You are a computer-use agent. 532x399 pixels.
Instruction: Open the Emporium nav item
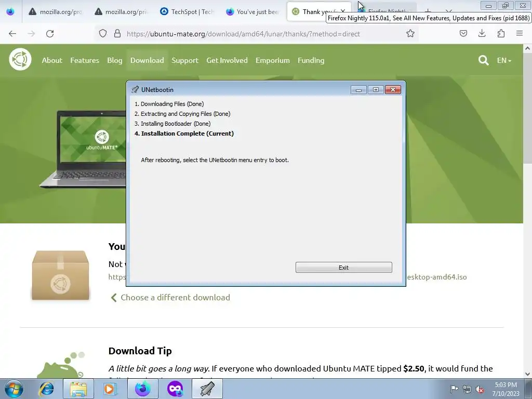pyautogui.click(x=272, y=60)
